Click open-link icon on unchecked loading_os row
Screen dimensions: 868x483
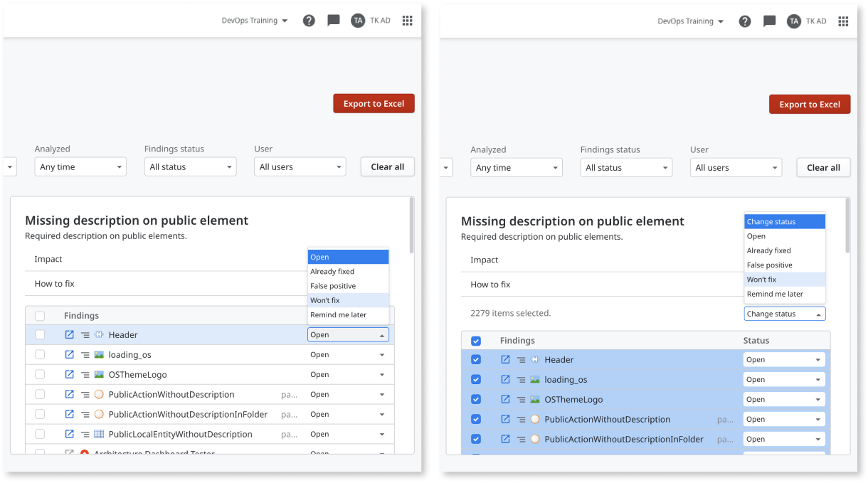coord(70,354)
